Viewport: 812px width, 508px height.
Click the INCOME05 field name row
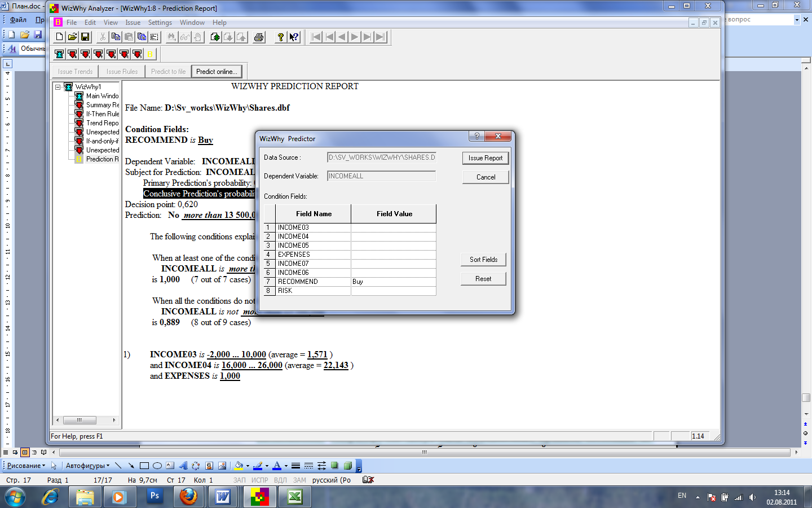click(314, 246)
